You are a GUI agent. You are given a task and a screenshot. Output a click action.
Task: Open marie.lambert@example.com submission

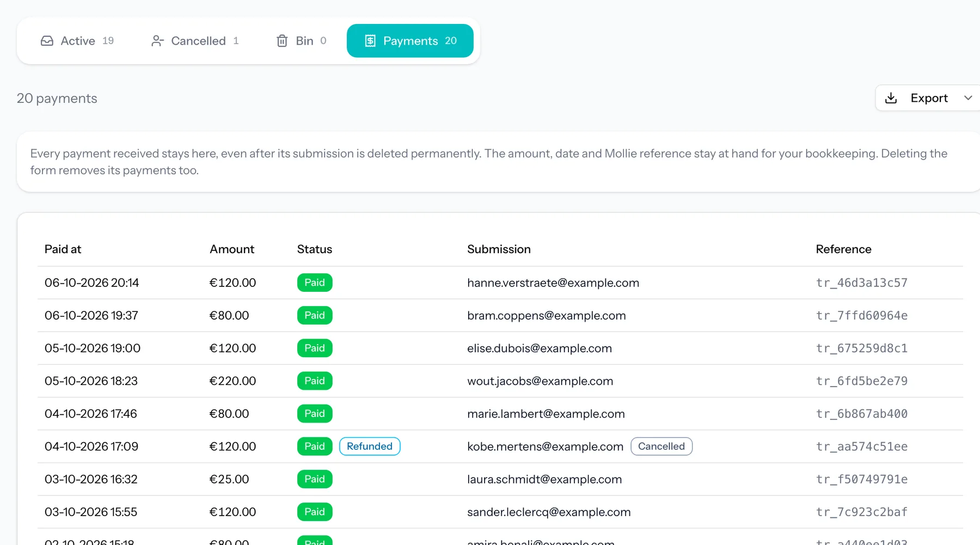(546, 414)
